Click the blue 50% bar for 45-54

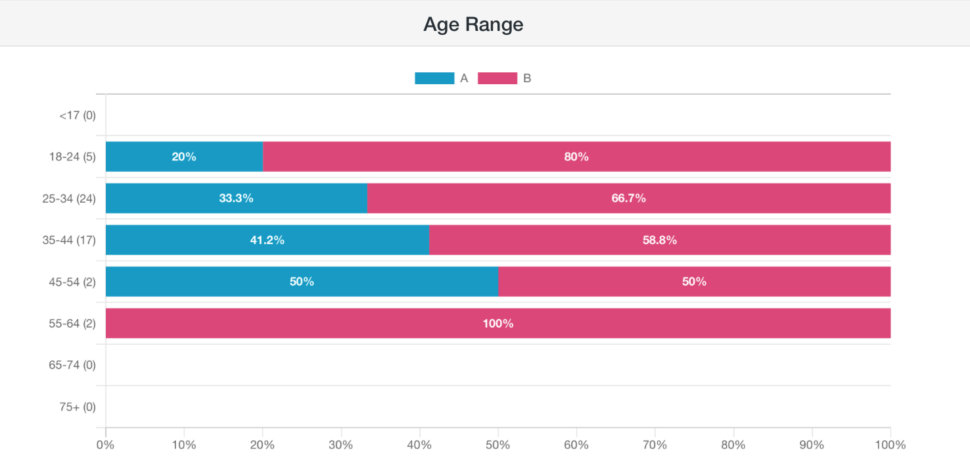302,281
